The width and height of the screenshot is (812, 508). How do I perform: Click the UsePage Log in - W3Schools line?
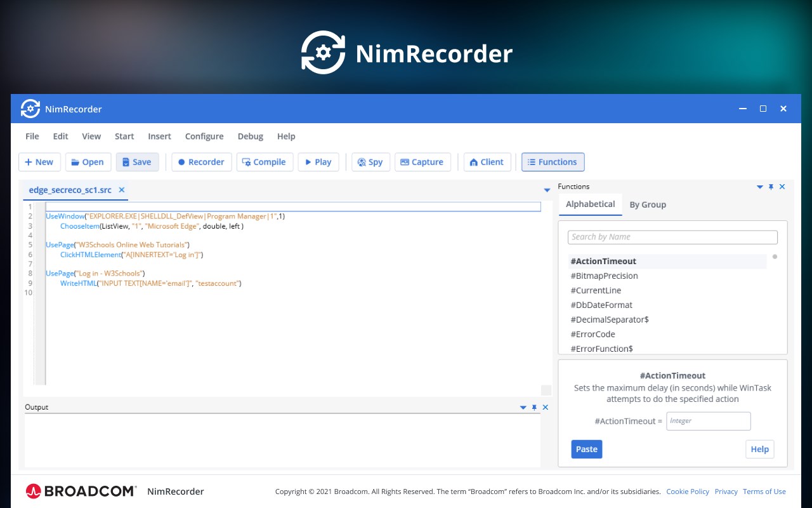point(95,274)
